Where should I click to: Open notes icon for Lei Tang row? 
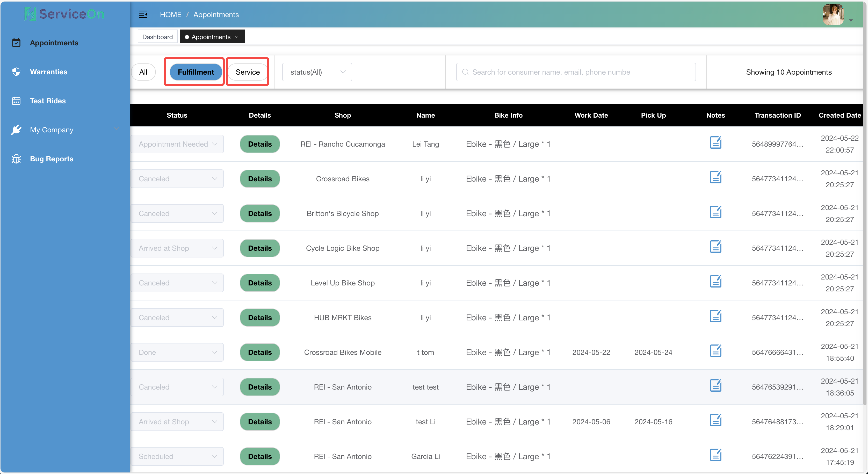(x=715, y=143)
